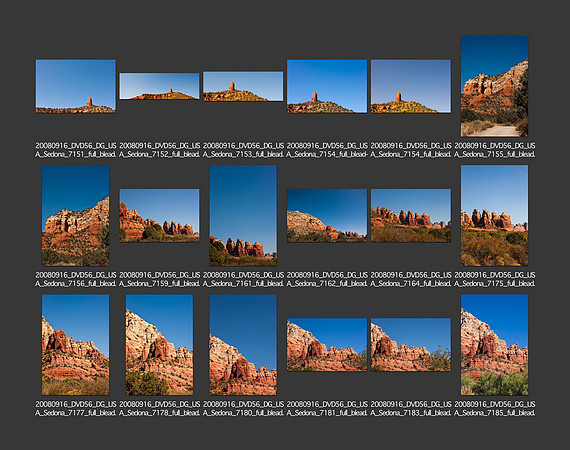Select the Sedona_7175 portrait thumbnail

click(x=494, y=216)
